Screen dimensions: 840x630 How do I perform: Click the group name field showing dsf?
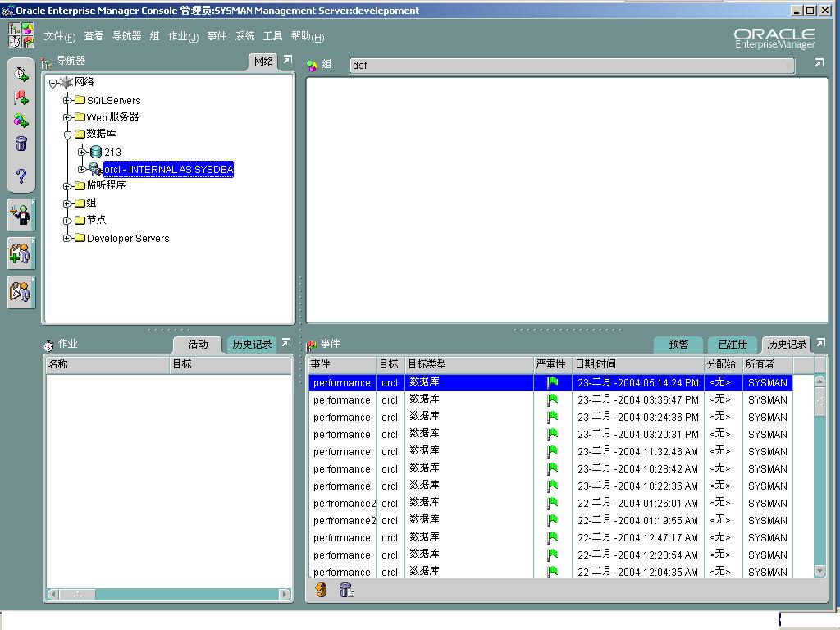572,66
